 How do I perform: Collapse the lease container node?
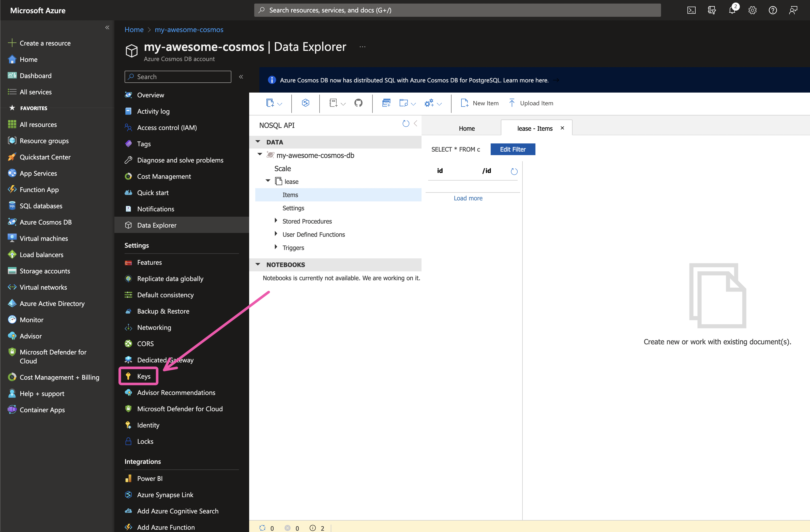click(268, 181)
